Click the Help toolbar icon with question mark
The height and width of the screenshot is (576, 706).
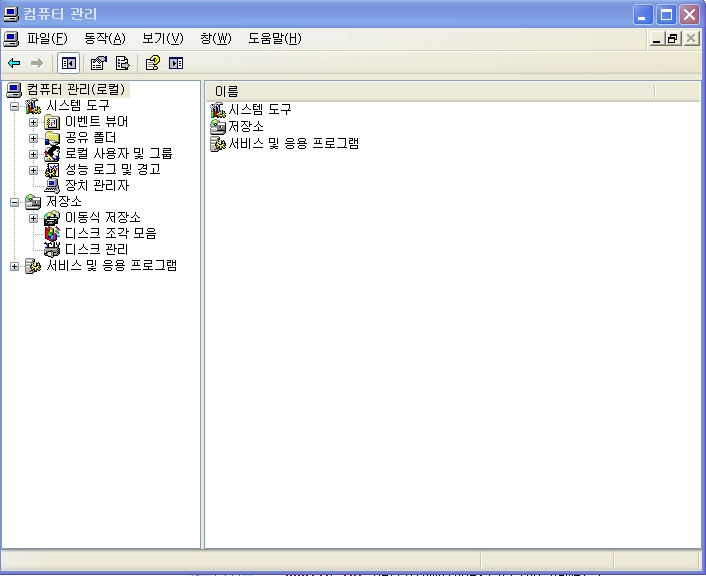click(x=152, y=63)
